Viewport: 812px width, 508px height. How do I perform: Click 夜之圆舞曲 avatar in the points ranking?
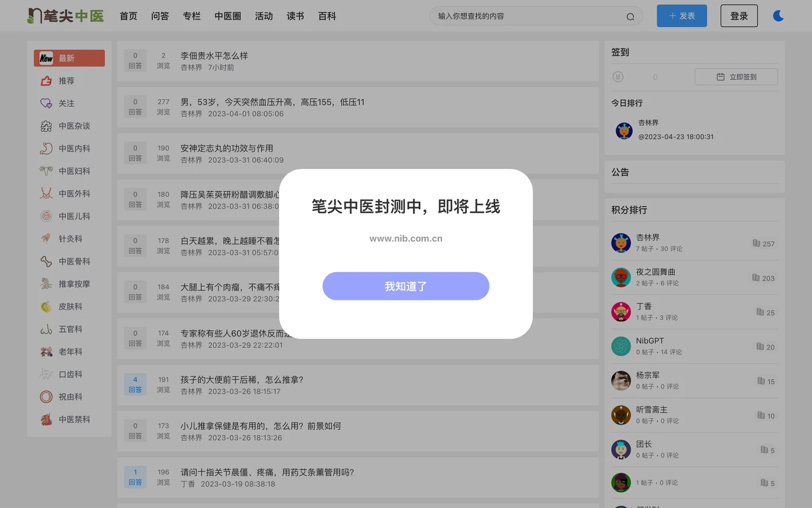(621, 277)
